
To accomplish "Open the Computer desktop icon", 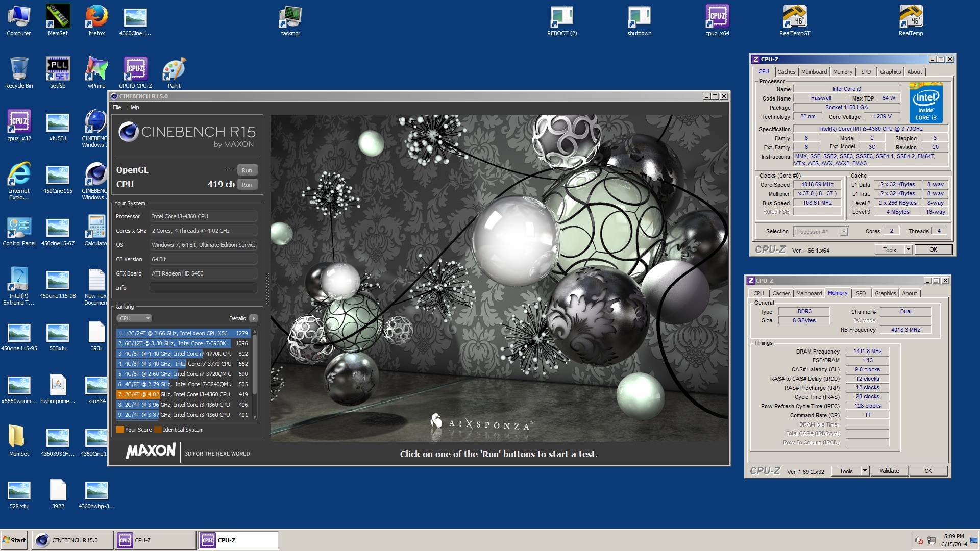I will 19,20.
